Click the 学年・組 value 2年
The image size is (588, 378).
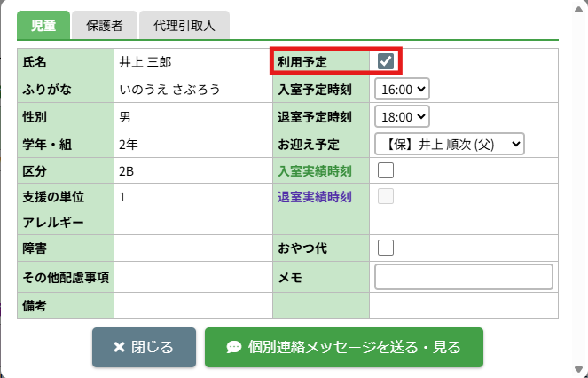click(x=129, y=144)
